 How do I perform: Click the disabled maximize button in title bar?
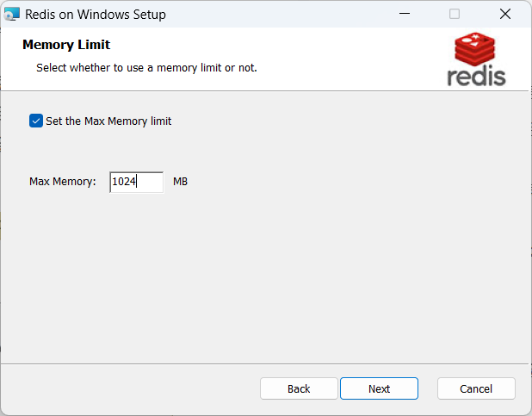click(455, 14)
